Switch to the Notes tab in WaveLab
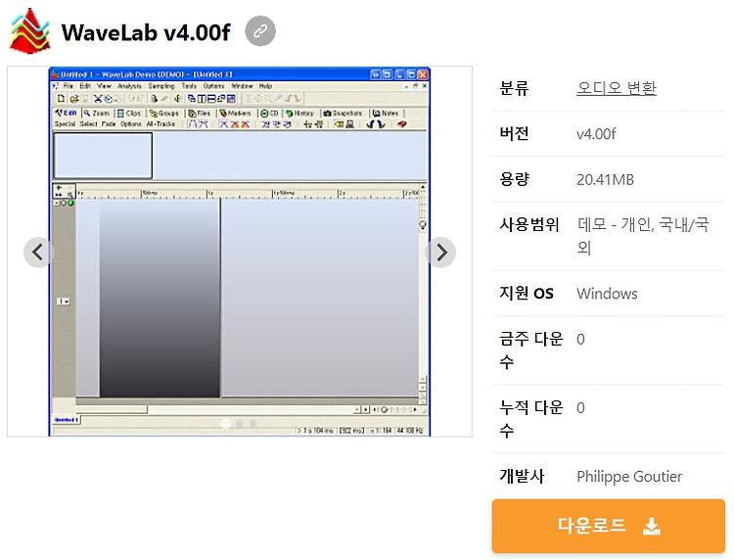 point(386,114)
